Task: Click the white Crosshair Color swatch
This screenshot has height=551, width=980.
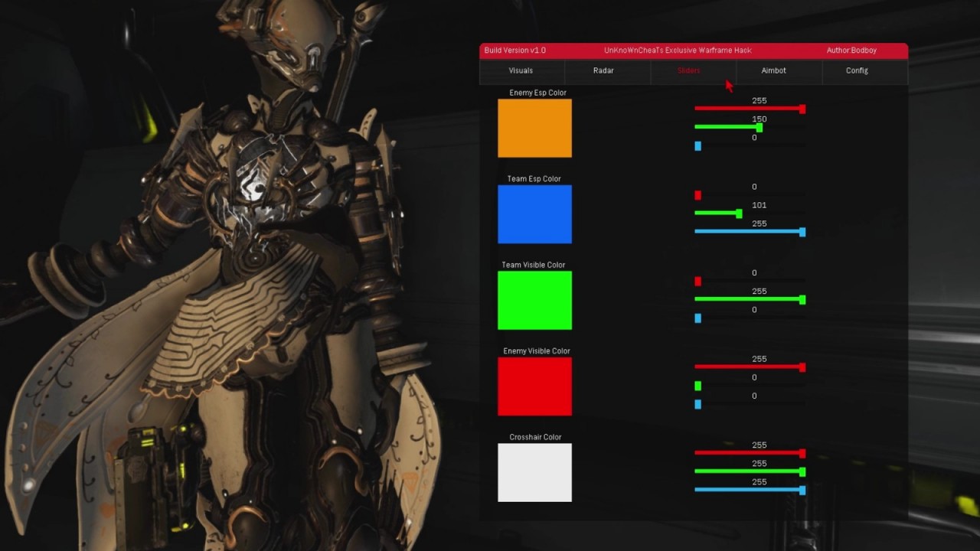Action: [534, 473]
